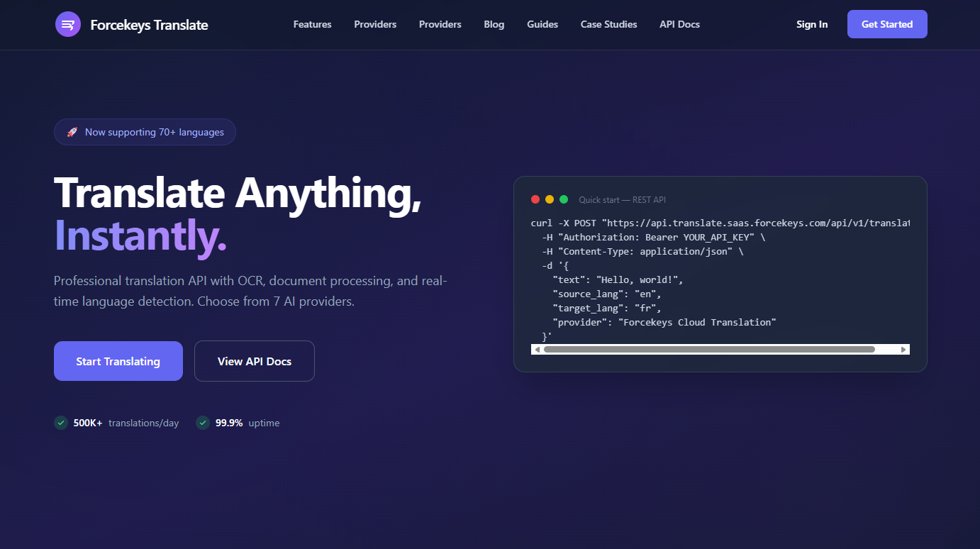Click the Content-Type application/json code line
Viewport: 980px width, 549px height.
tap(642, 251)
